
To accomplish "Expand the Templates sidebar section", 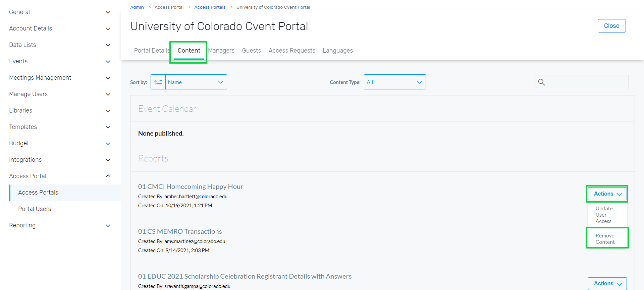I will tap(60, 127).
